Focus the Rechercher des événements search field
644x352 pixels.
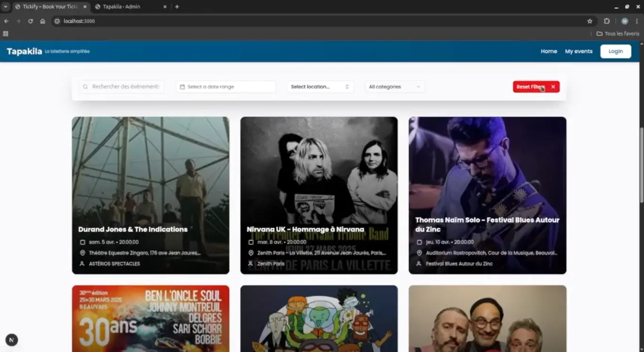click(122, 87)
